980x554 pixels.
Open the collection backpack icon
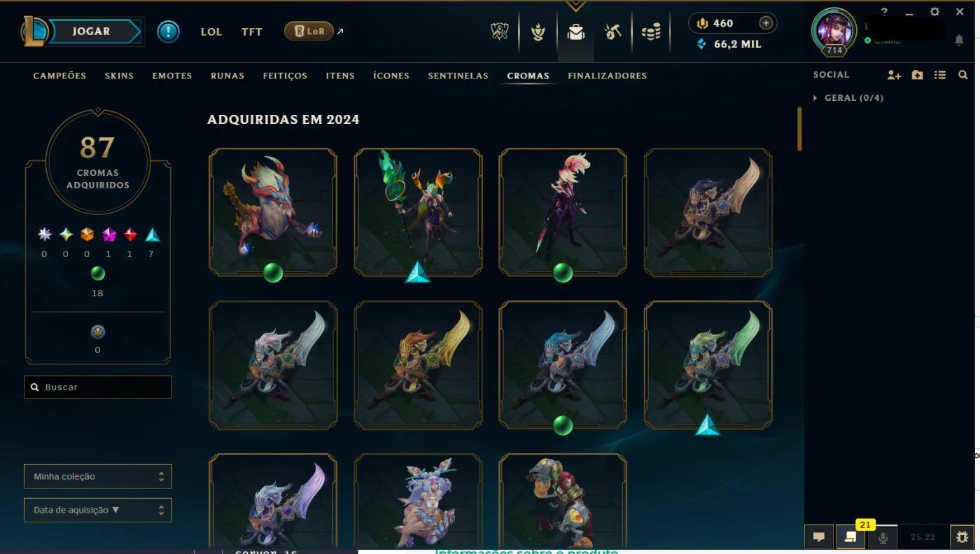coord(575,32)
